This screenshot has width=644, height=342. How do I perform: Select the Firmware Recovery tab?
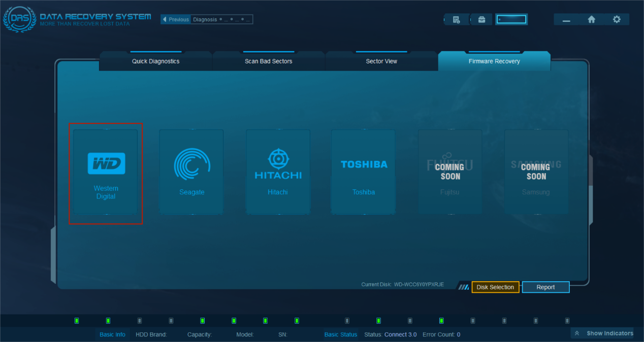(494, 61)
